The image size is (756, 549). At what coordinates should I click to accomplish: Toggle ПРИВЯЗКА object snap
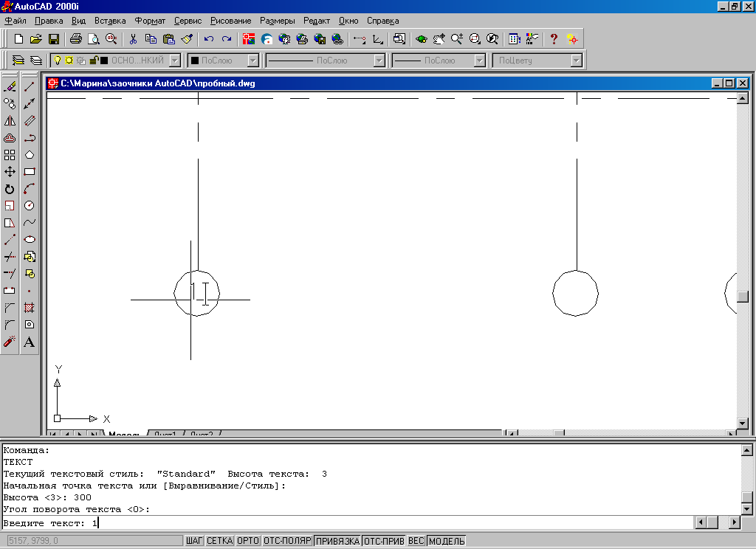pos(337,541)
